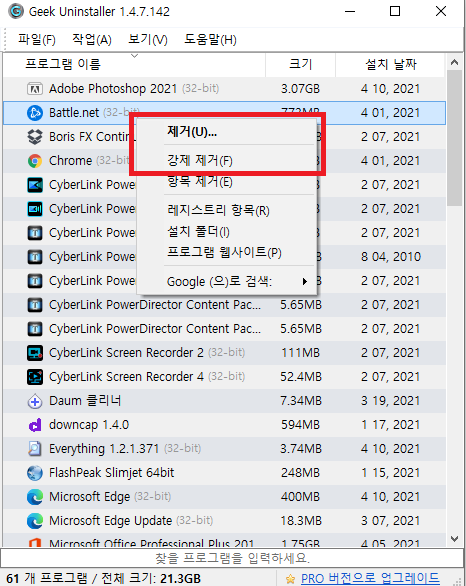Click the date 1 15, 2021

[x=391, y=473]
